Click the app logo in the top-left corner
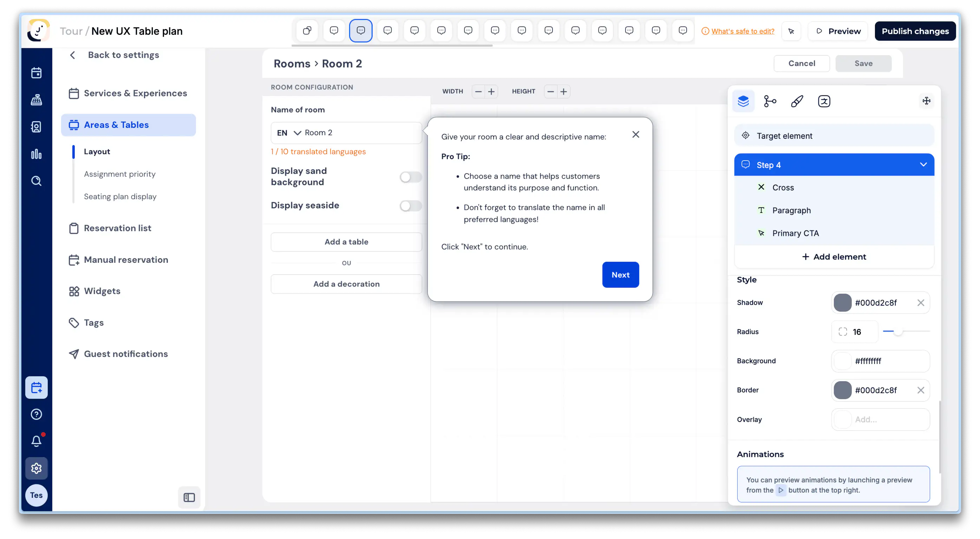Viewport: 980px width, 539px height. pos(38,31)
